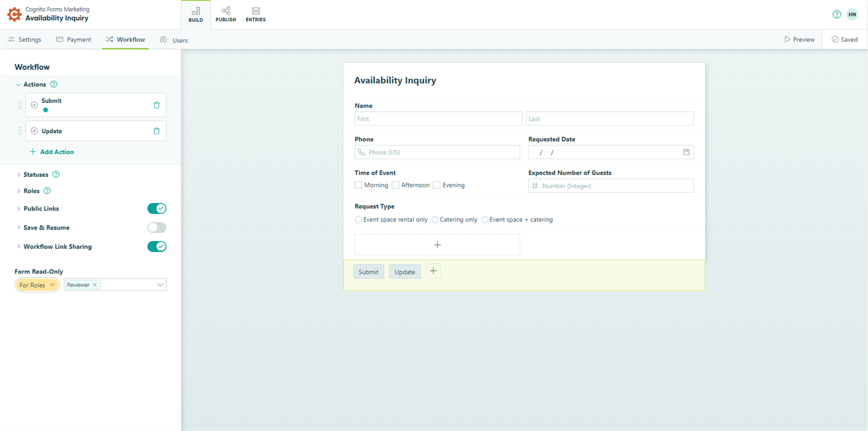
Task: Click the Submit action drag handle
Action: [x=20, y=105]
